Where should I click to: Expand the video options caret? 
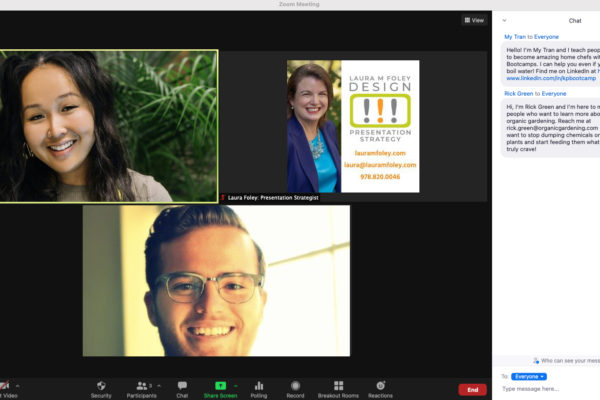click(18, 386)
